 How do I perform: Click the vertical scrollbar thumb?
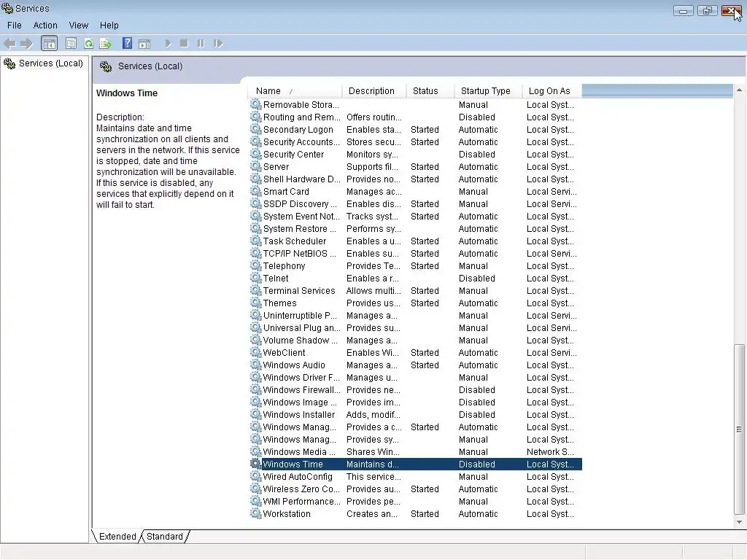pos(739,429)
